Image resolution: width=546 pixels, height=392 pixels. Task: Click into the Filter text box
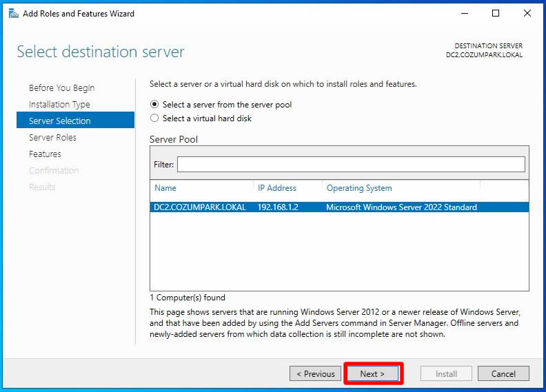350,165
